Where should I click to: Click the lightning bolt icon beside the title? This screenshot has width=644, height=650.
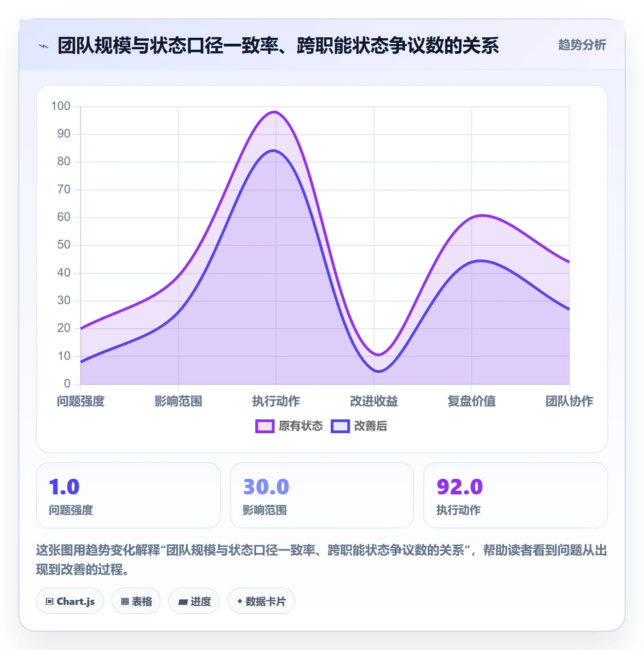click(44, 46)
